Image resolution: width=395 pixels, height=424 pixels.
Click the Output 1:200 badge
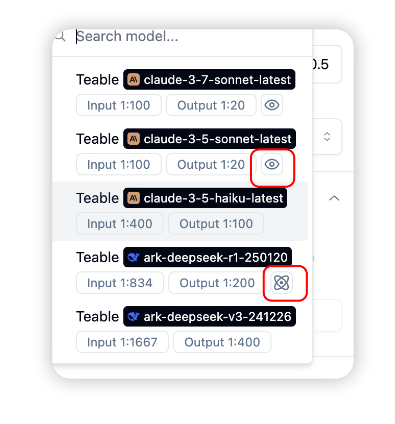point(217,283)
